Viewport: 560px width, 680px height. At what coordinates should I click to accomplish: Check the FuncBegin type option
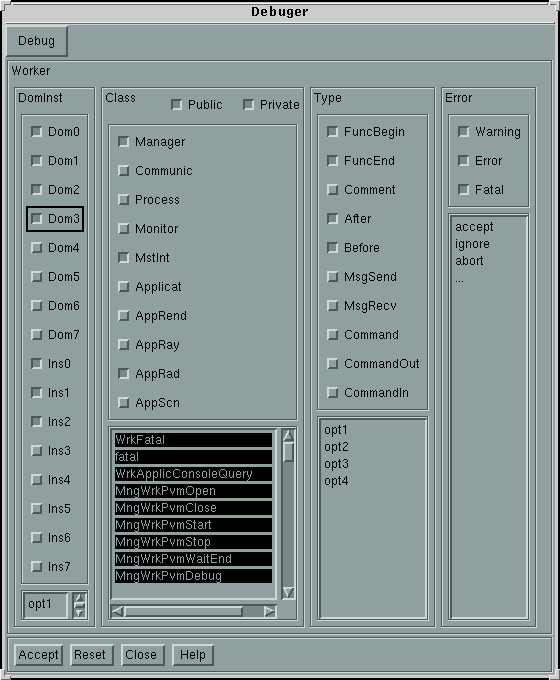(333, 131)
